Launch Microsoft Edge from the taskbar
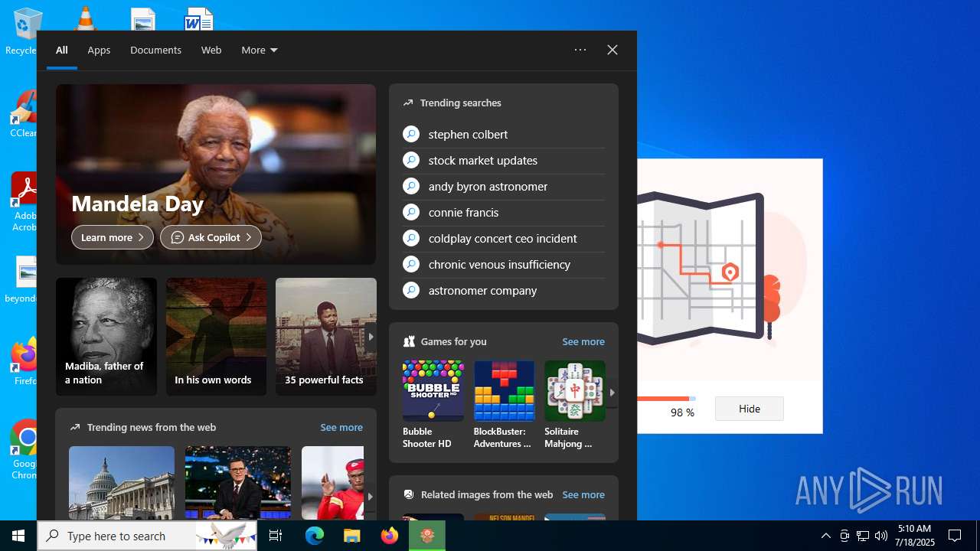This screenshot has width=980, height=551. 315,536
